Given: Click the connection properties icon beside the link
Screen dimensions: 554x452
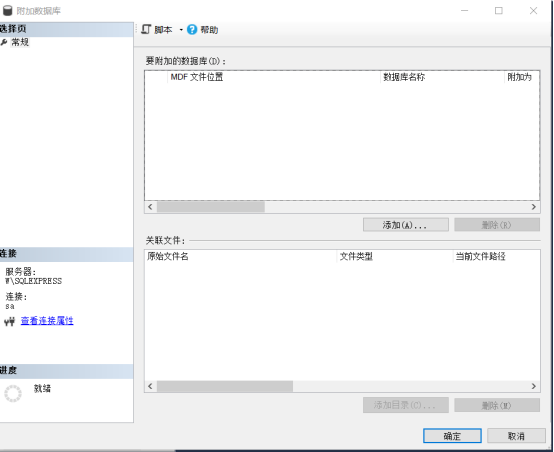Looking at the screenshot, I should [x=10, y=321].
